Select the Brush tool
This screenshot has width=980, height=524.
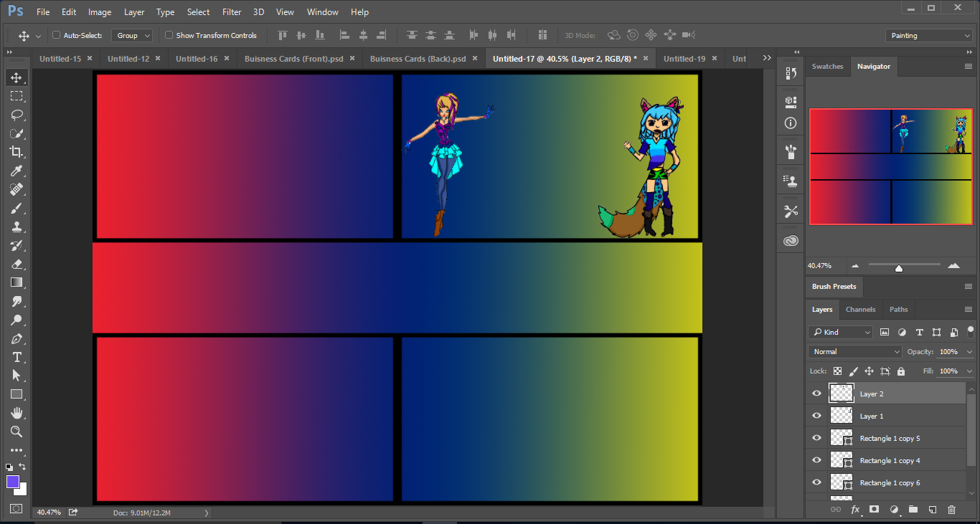click(x=17, y=208)
